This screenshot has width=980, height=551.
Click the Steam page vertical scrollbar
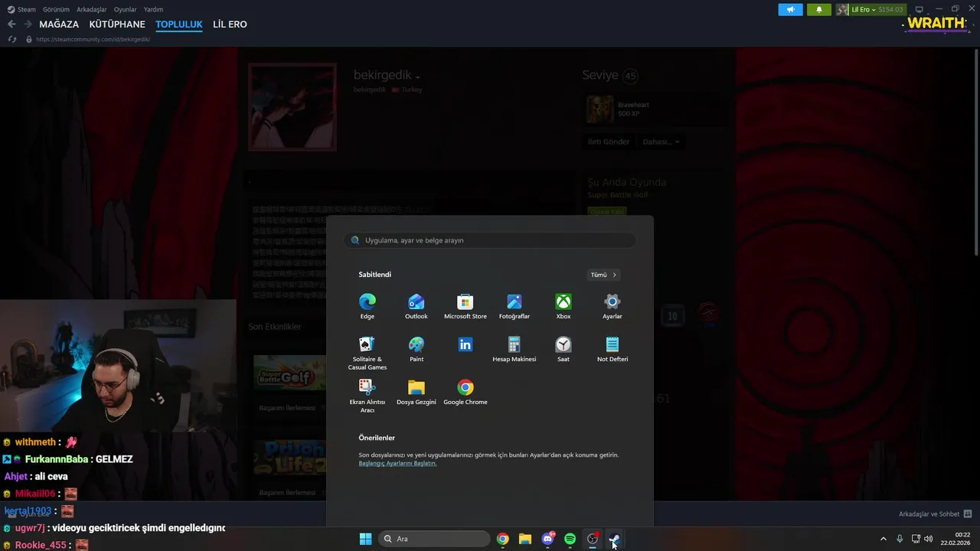[975, 153]
